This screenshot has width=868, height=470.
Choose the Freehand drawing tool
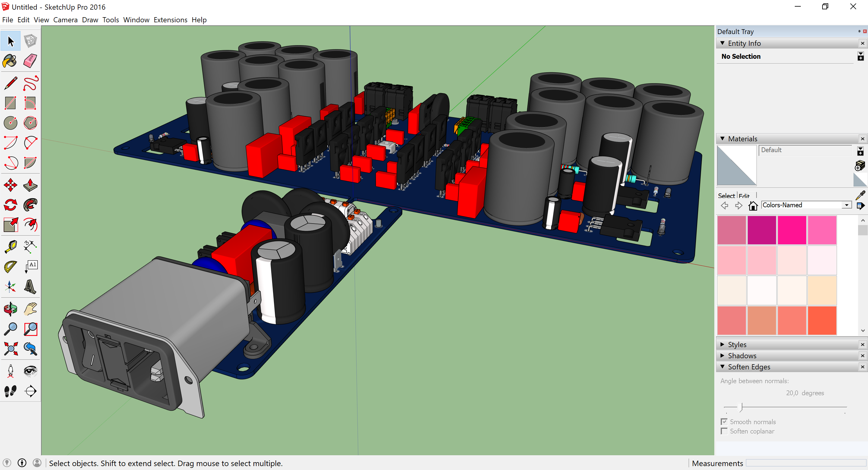tap(30, 83)
